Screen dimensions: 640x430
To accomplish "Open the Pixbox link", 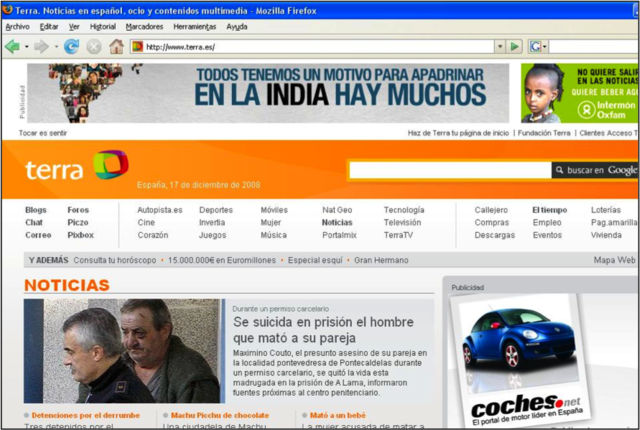I will (81, 235).
